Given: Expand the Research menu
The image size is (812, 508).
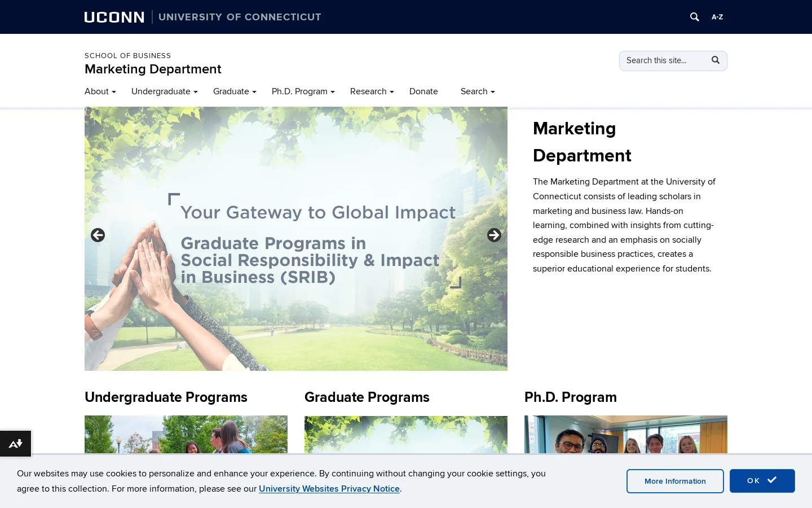Looking at the screenshot, I should (372, 91).
